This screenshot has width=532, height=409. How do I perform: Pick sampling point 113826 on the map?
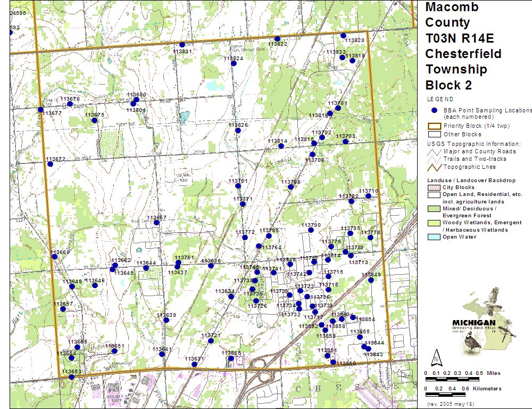(238, 130)
